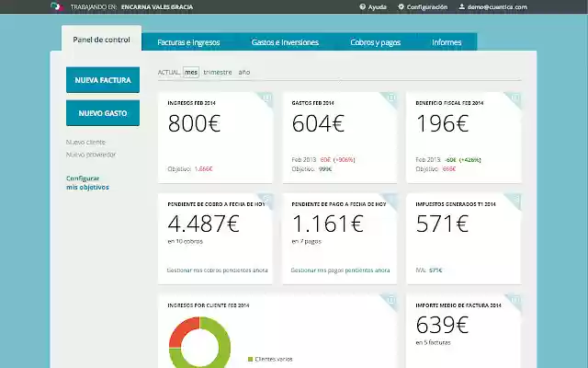Click the 'en 7 pagos' text
The image size is (588, 368).
point(306,241)
